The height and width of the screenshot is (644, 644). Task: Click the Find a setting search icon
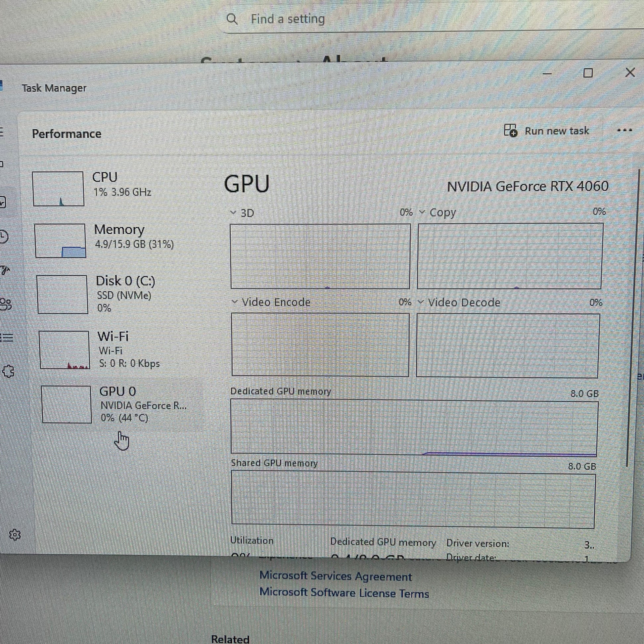coord(232,19)
